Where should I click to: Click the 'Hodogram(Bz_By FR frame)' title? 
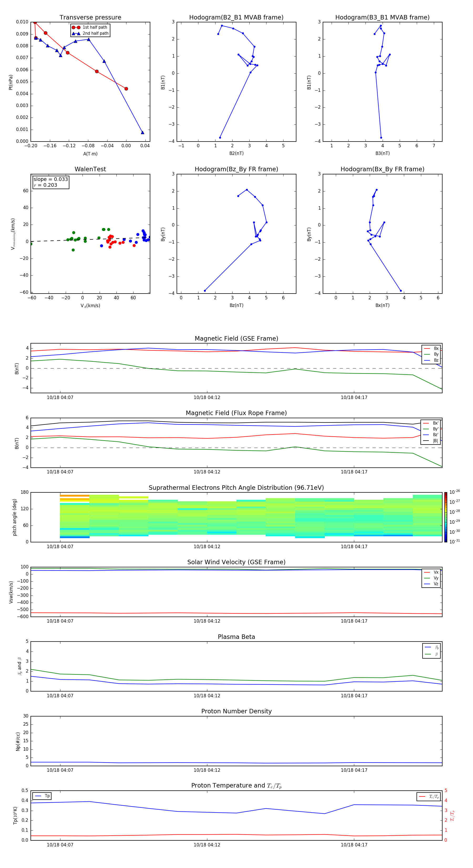pos(236,169)
